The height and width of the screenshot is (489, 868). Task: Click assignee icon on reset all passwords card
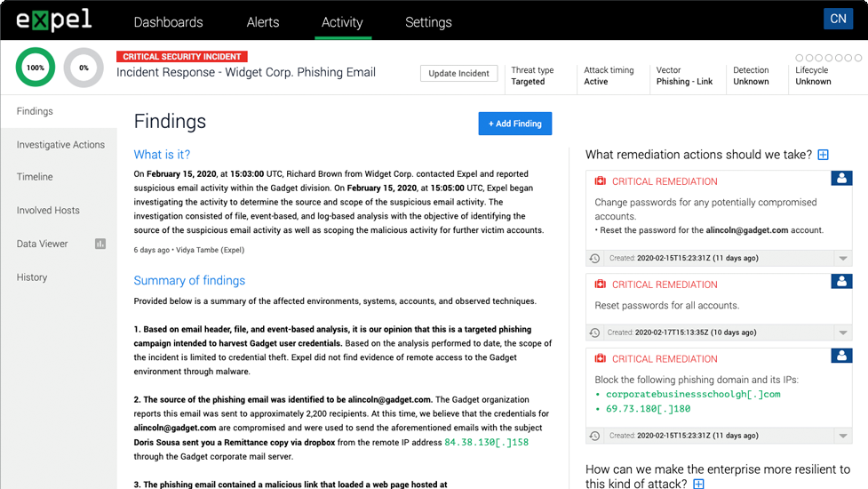point(841,281)
